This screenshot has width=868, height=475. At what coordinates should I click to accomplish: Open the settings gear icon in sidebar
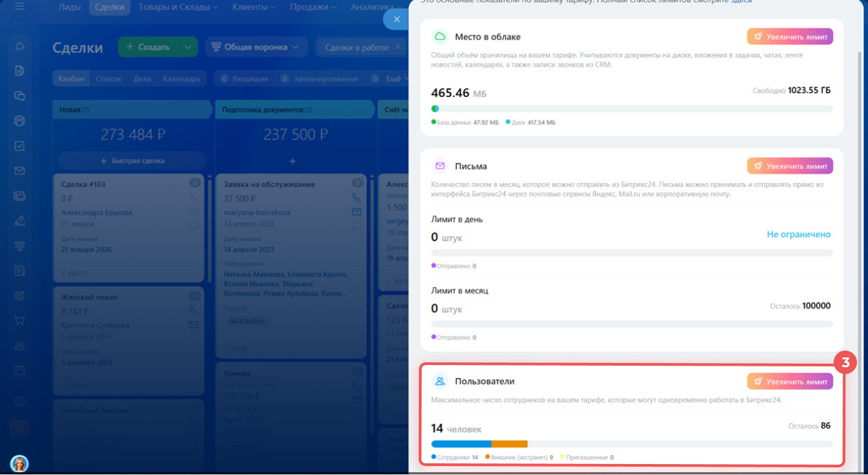[20, 401]
